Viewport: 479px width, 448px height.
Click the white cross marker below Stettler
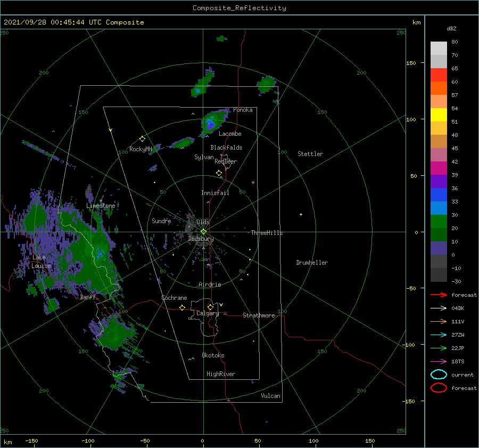pos(301,214)
